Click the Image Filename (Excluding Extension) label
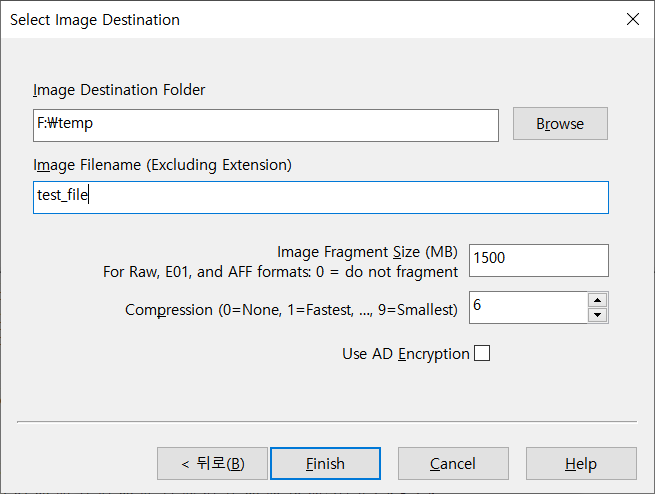This screenshot has width=655, height=494. point(162,165)
